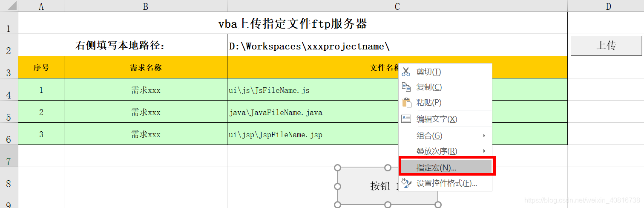Select row 5 header

[x=9, y=112]
